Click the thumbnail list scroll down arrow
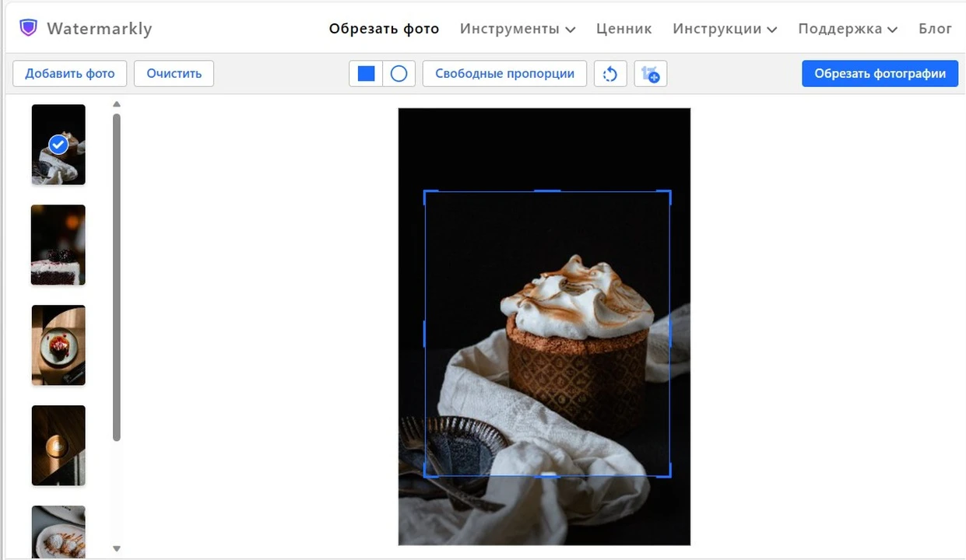Viewport: 966px width, 560px height. (117, 548)
